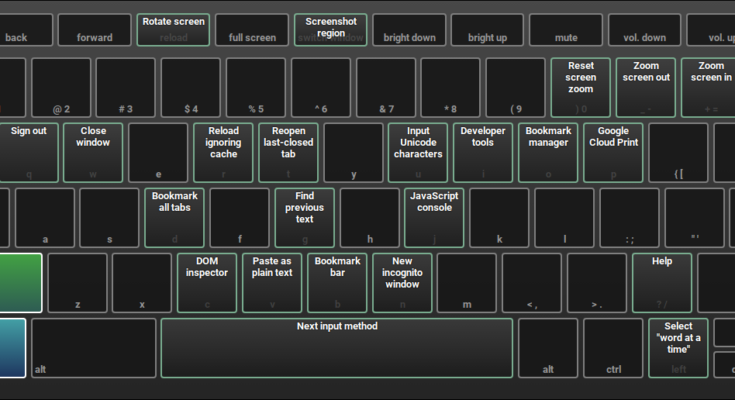Select the New incognito window key

(x=402, y=282)
